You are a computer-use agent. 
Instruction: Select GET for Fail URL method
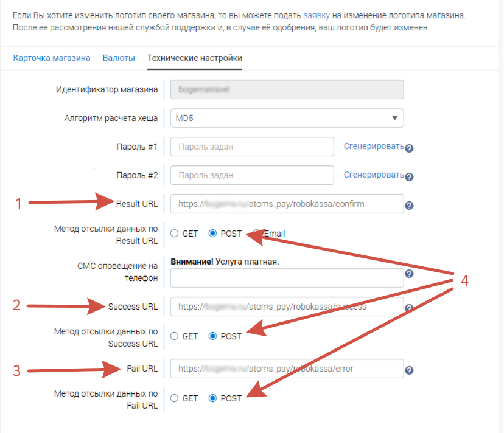click(x=175, y=398)
